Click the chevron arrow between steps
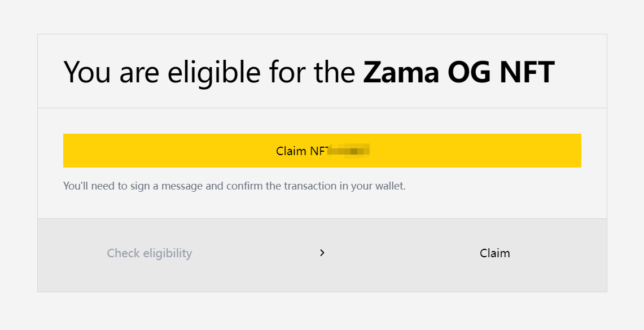The height and width of the screenshot is (330, 644). (x=322, y=253)
